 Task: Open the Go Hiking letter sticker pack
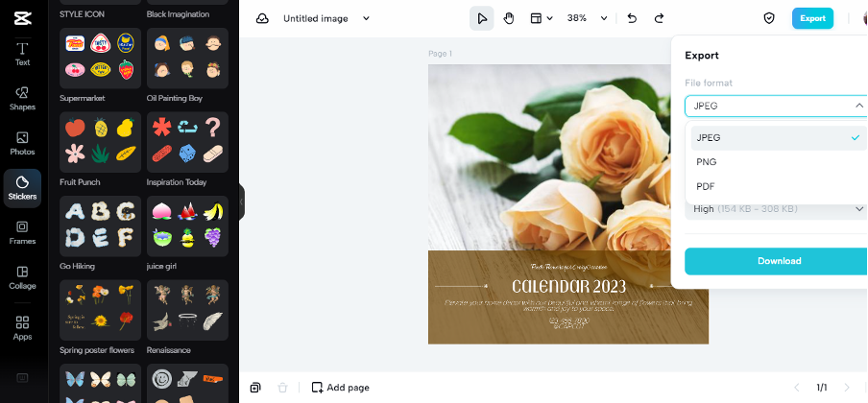click(100, 226)
